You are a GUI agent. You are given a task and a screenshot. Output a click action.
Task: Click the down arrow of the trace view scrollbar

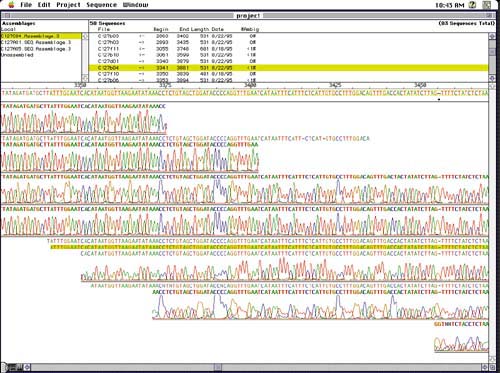[492, 359]
